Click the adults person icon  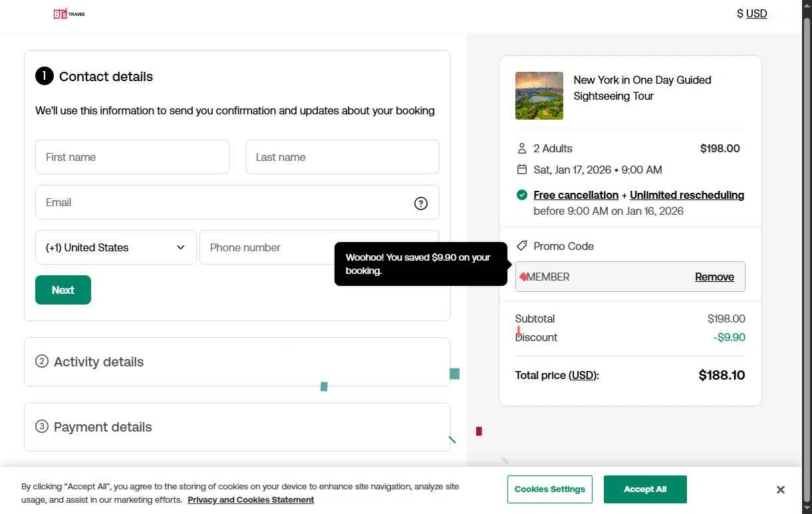click(x=522, y=148)
